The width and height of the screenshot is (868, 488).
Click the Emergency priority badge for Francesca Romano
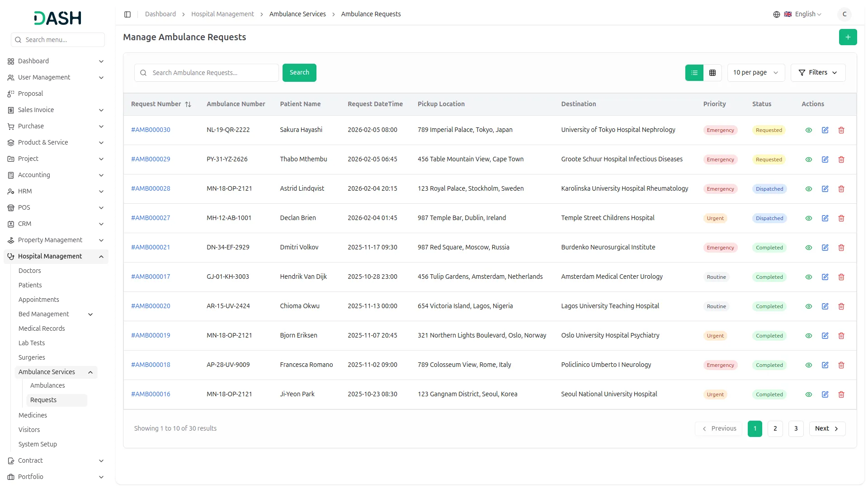(x=720, y=365)
